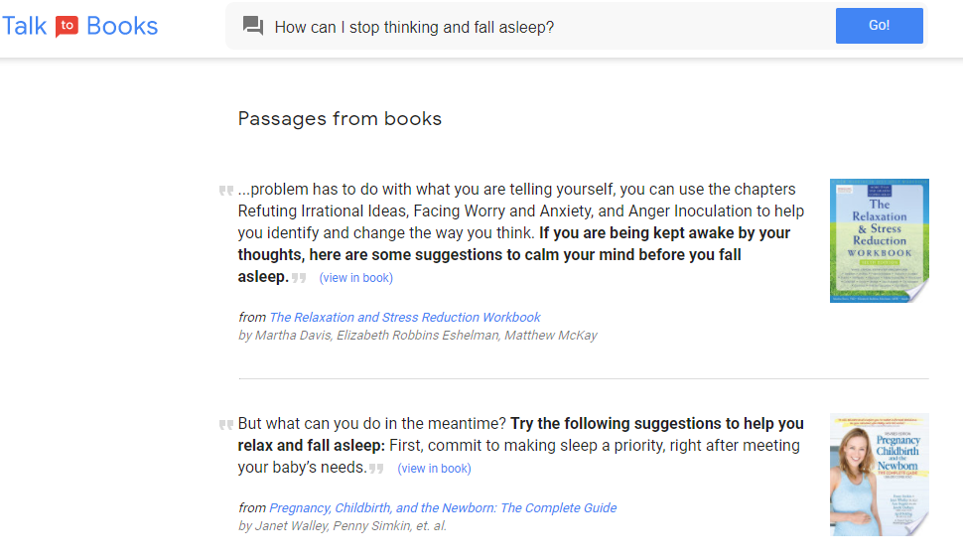Click the 'Passages from books' heading

point(340,118)
